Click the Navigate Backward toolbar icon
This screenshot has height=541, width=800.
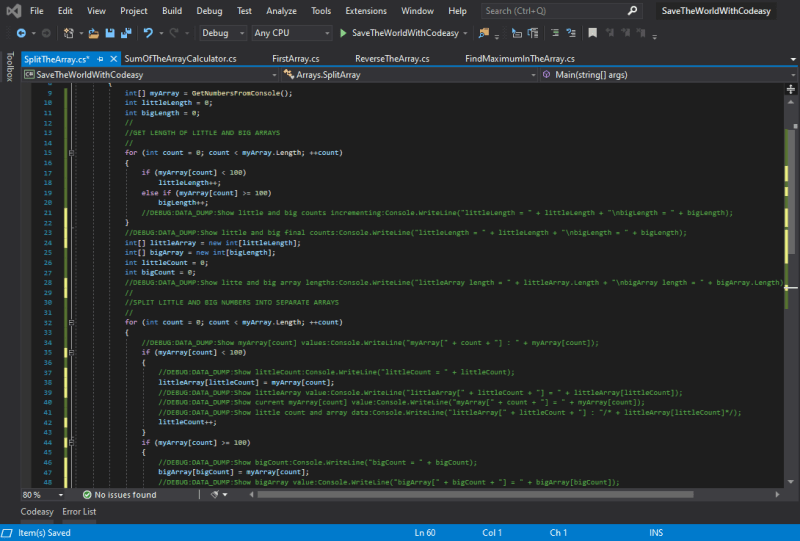point(20,33)
